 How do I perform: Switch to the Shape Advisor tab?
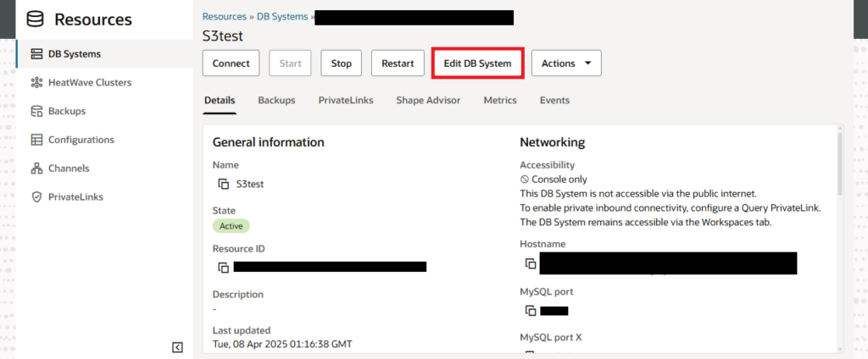[x=428, y=100]
